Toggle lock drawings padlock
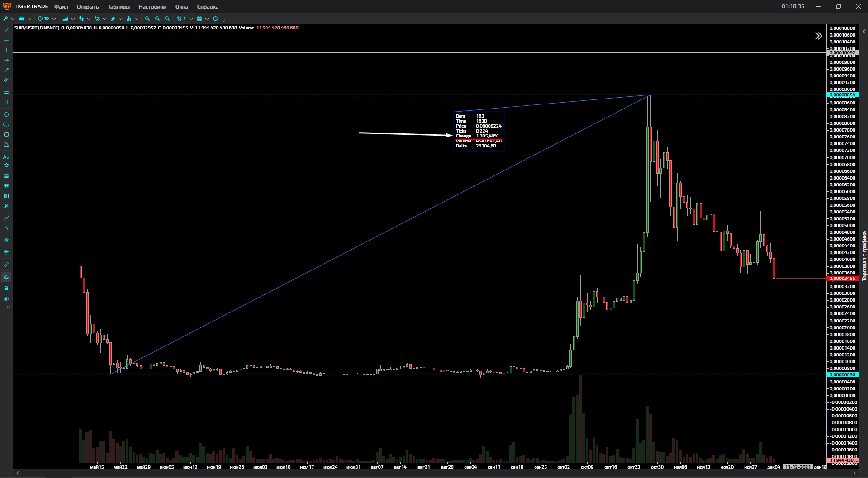The image size is (868, 478). [6, 288]
